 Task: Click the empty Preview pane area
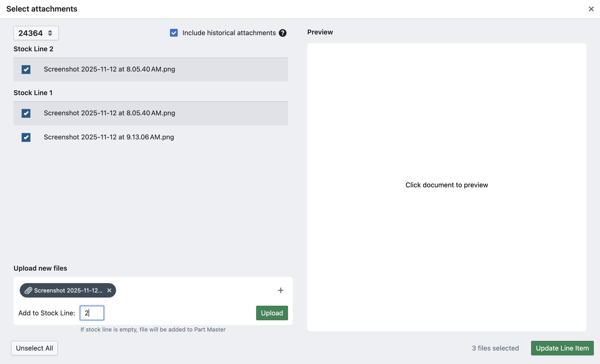coord(447,122)
